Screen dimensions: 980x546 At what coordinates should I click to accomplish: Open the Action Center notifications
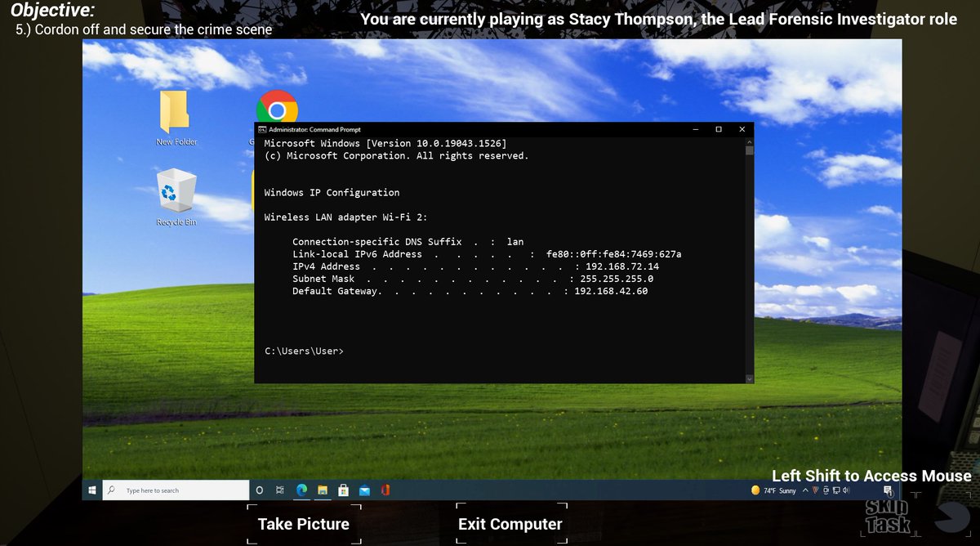(x=886, y=490)
